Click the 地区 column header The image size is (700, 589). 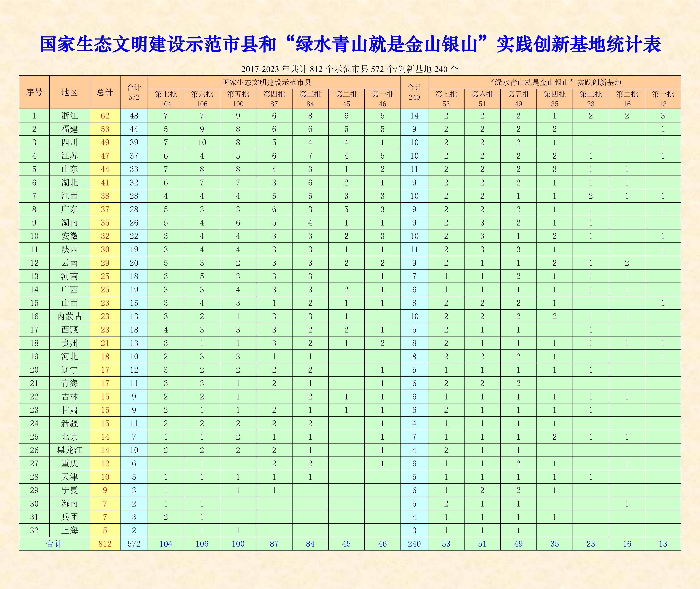click(x=69, y=92)
